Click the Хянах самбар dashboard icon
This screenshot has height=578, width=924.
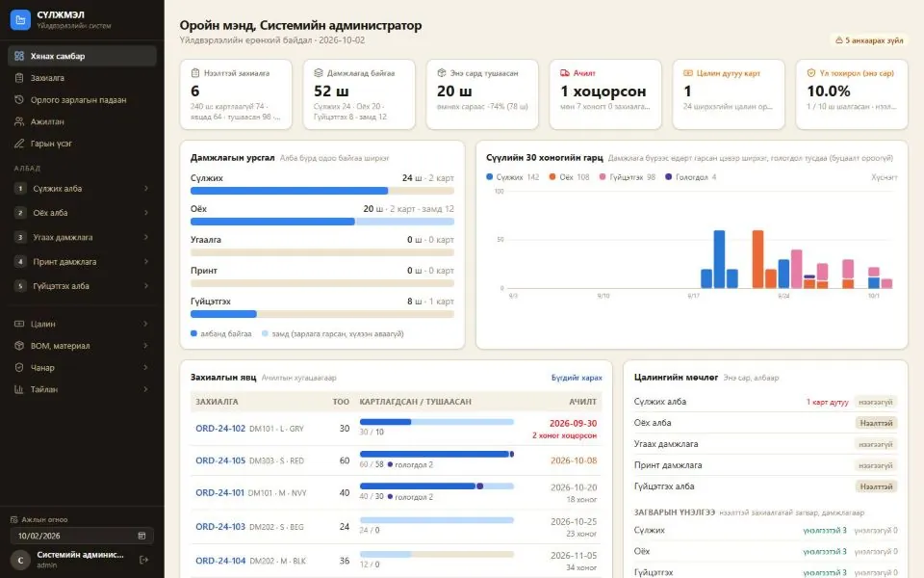(x=19, y=56)
